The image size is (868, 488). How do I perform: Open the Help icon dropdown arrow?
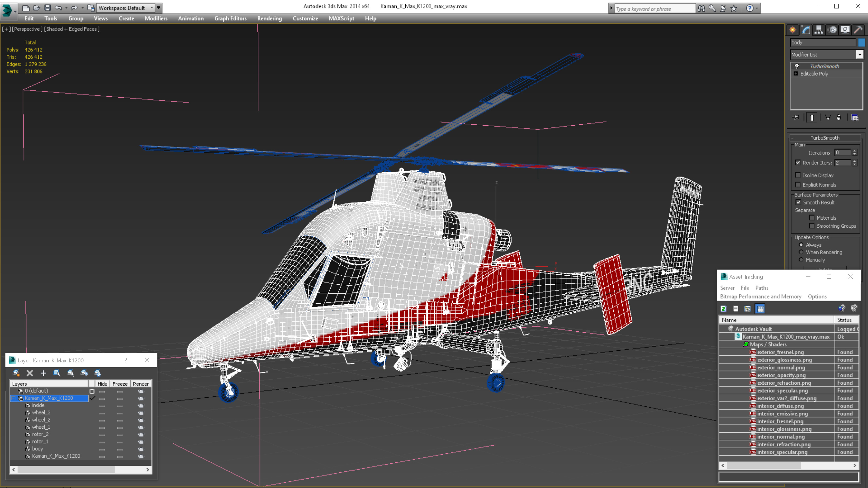(757, 8)
